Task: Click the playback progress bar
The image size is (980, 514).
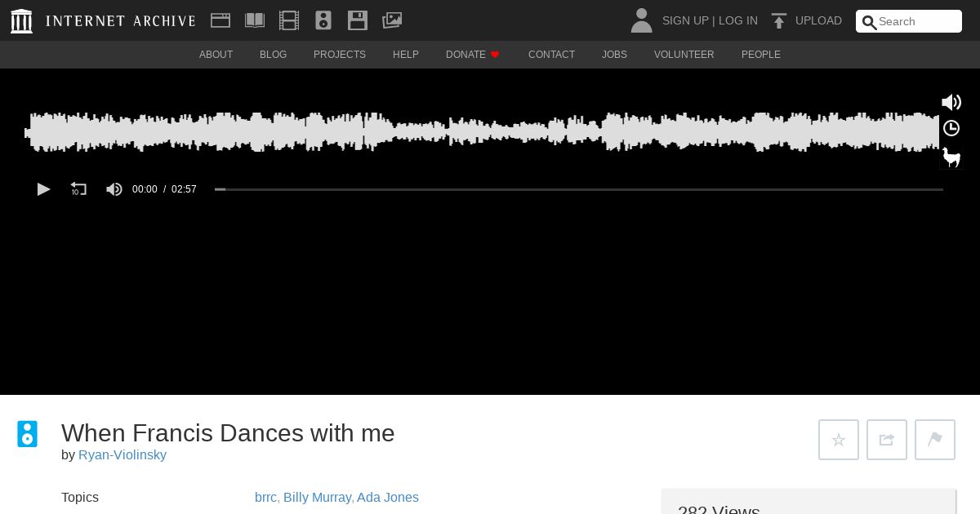Action: click(579, 189)
